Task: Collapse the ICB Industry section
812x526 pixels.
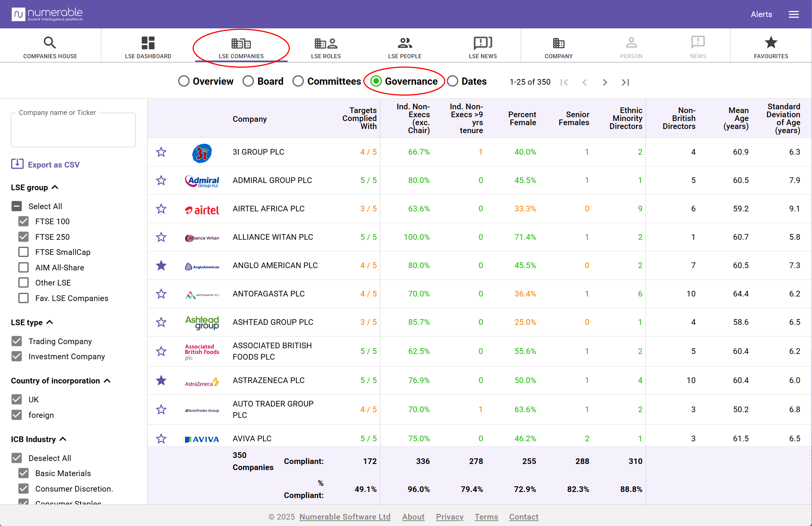Action: [x=63, y=439]
